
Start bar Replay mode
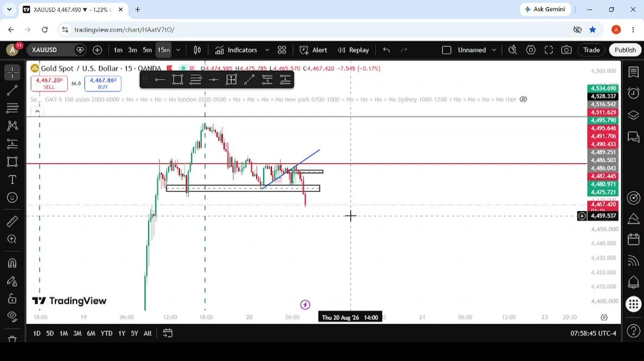pos(353,50)
